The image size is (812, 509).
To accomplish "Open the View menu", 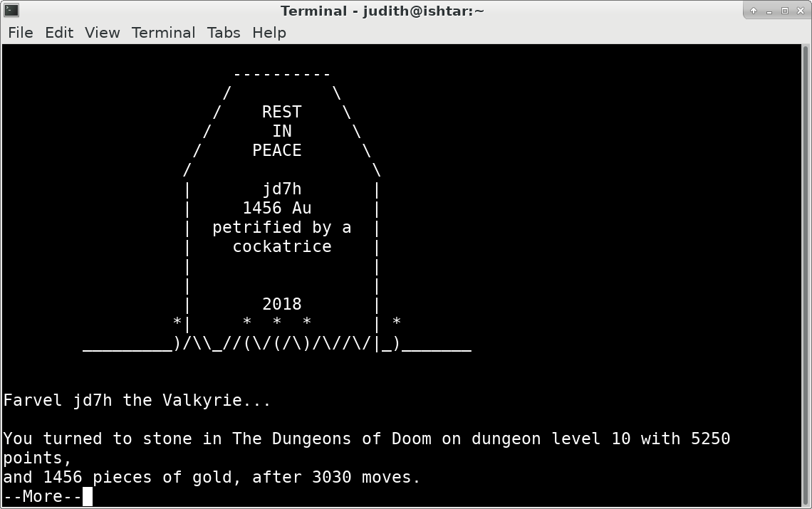I will (x=102, y=33).
